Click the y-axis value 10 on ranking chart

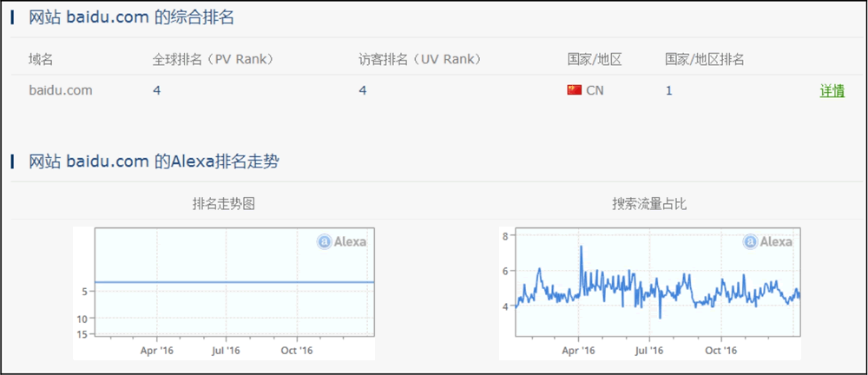[83, 319]
